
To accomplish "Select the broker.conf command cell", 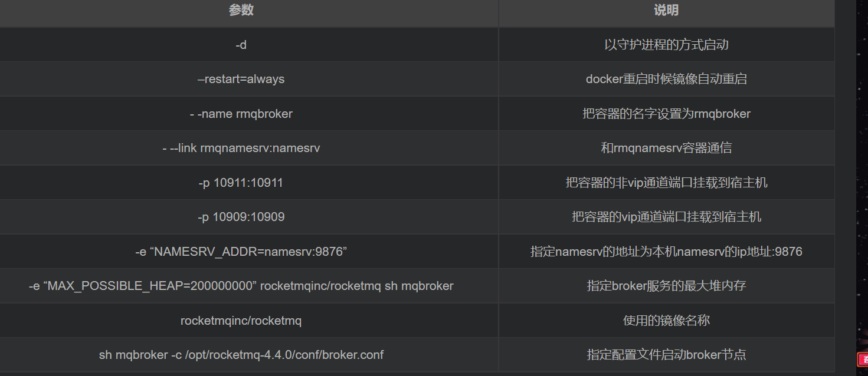I will 241,355.
